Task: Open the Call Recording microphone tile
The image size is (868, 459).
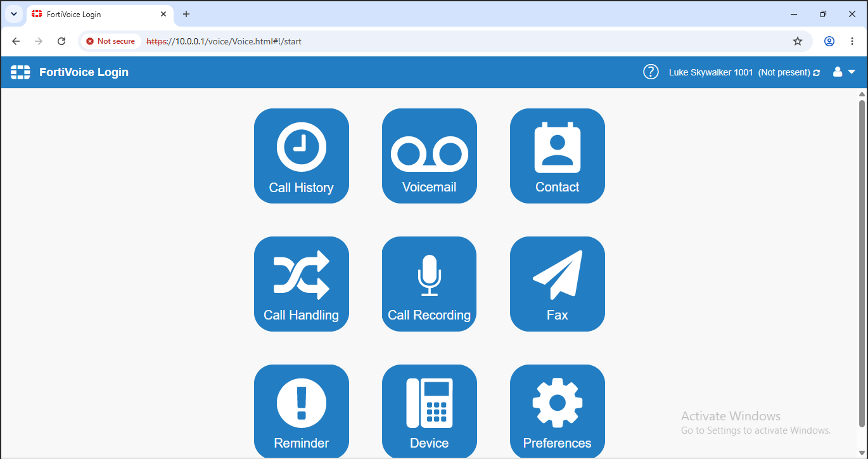Action: [x=430, y=284]
